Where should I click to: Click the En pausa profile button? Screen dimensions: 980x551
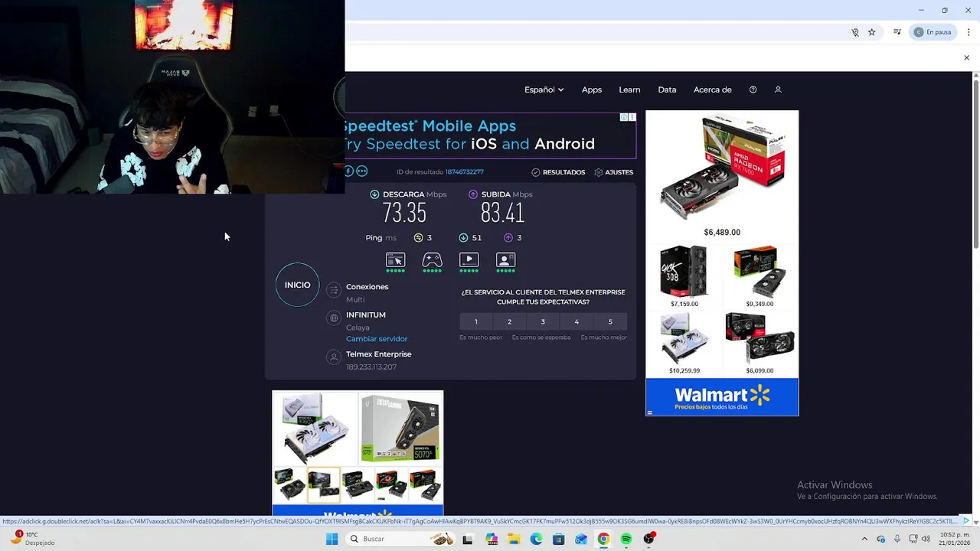coord(933,32)
